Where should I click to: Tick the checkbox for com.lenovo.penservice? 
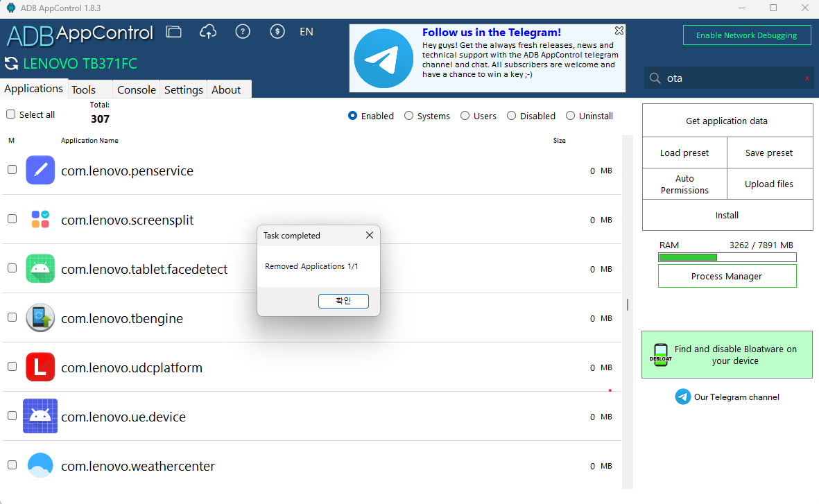(12, 170)
